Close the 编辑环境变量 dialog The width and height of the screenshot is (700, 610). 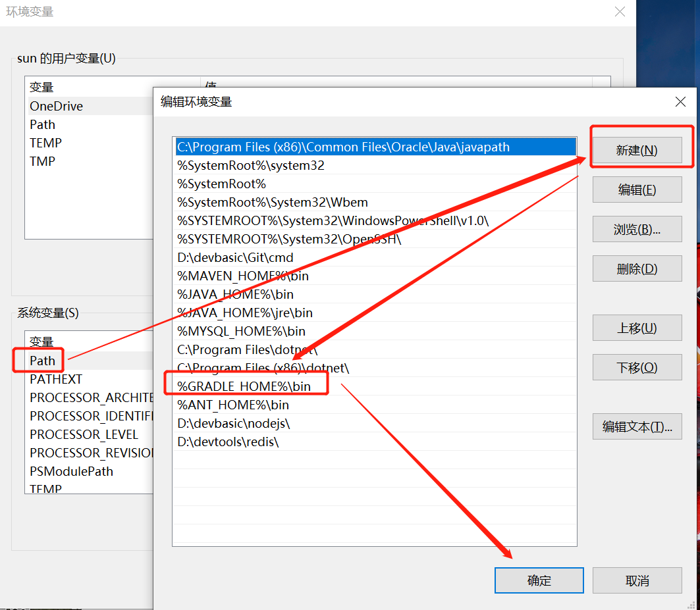tap(680, 102)
